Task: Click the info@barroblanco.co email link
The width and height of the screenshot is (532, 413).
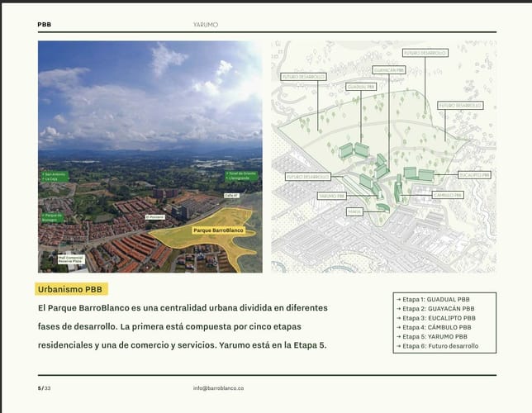Action: pyautogui.click(x=218, y=388)
